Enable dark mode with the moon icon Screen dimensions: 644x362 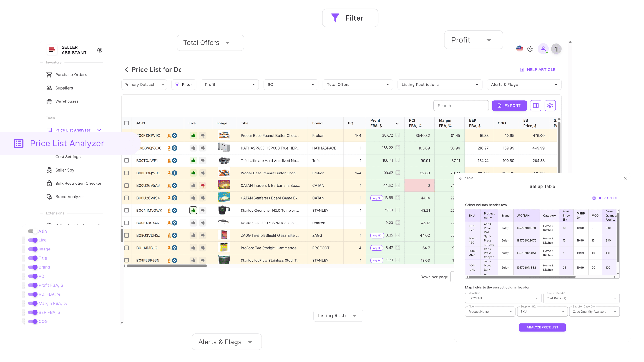(x=530, y=49)
